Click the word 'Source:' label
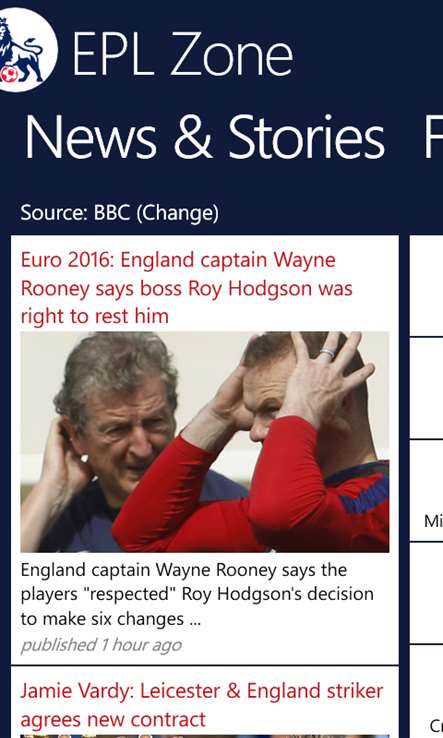The image size is (443, 738). pyautogui.click(x=54, y=213)
